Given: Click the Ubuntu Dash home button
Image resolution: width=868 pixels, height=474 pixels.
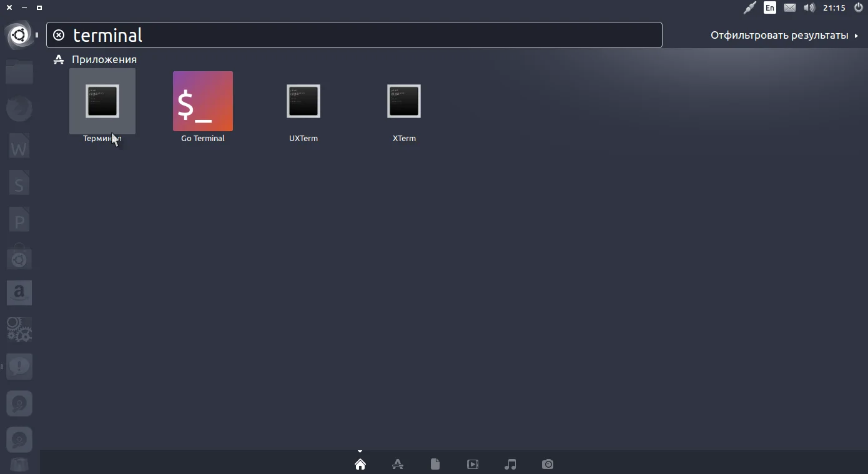Looking at the screenshot, I should (19, 35).
